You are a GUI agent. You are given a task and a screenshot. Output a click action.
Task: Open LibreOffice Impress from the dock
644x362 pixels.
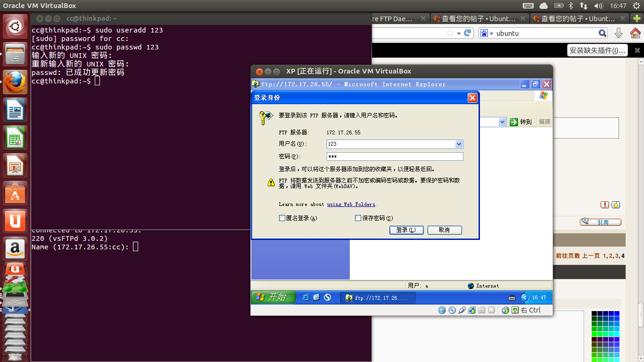pos(15,165)
